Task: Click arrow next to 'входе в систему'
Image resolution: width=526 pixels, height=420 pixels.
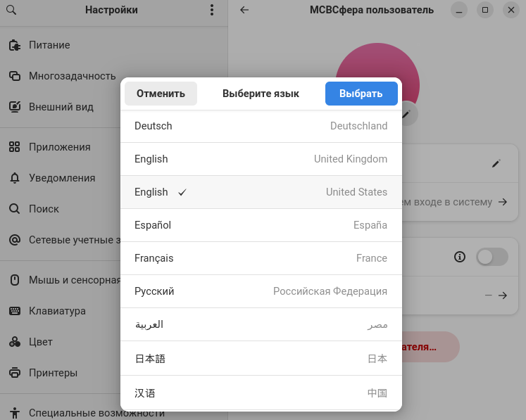Action: tap(503, 202)
